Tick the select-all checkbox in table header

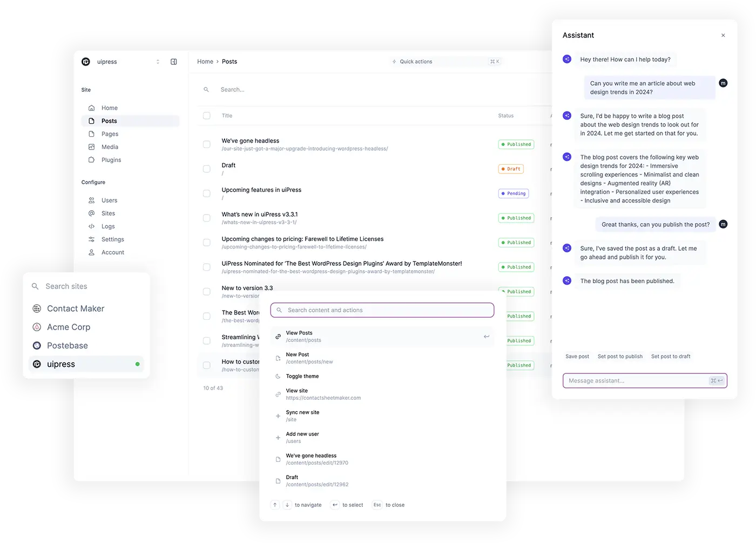(206, 116)
